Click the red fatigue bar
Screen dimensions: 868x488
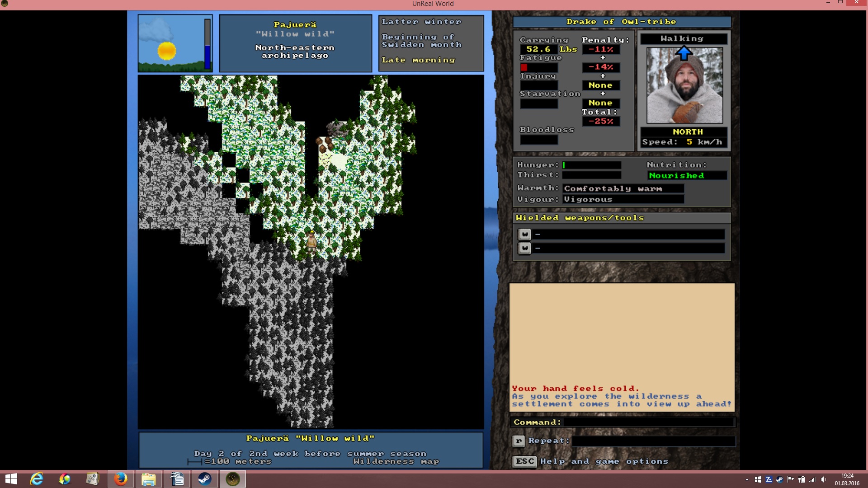click(x=524, y=67)
